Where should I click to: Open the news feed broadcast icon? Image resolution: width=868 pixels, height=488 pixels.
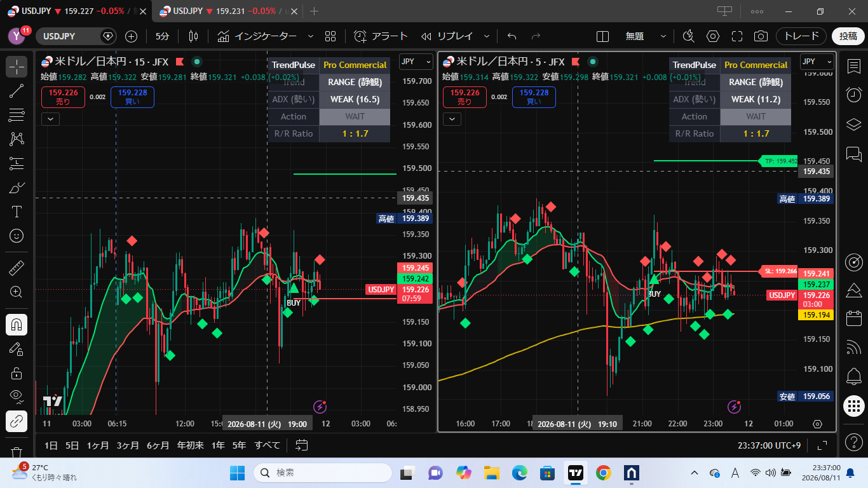click(854, 348)
